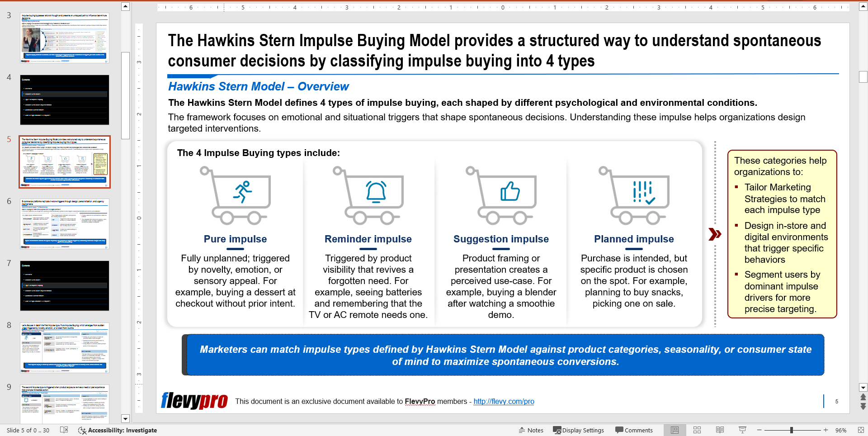Screen dimensions: 868x436
Task: Open Accessibility: Investigate checker
Action: pyautogui.click(x=118, y=430)
